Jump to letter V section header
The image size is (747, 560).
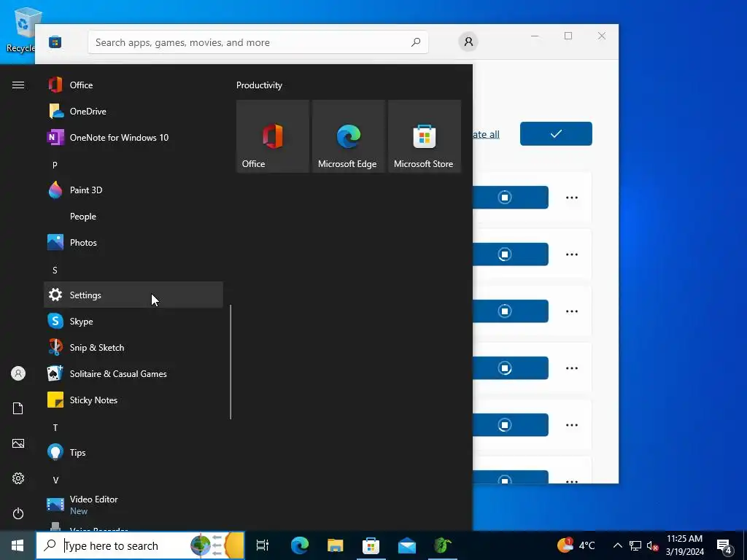point(55,480)
